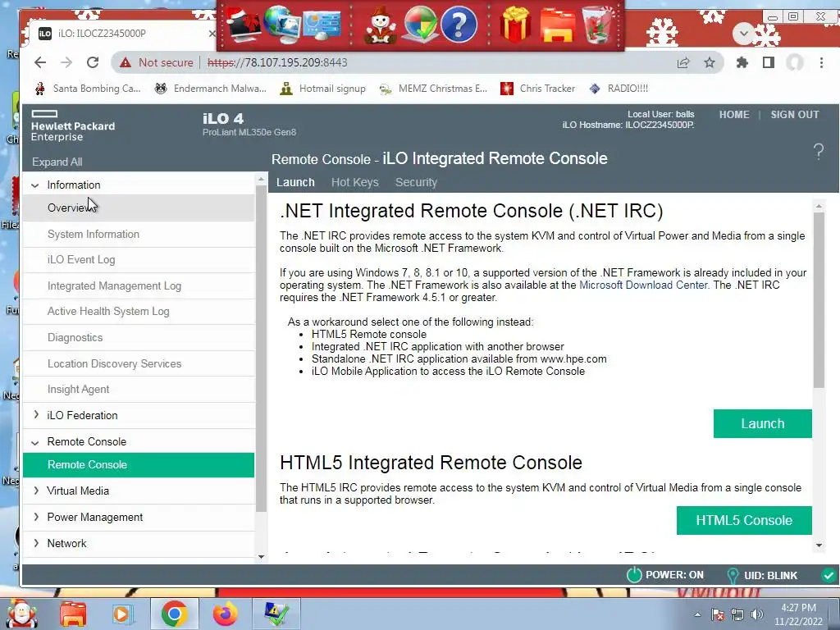This screenshot has width=840, height=630.
Task: Click the HTML5 Console button
Action: pos(744,520)
